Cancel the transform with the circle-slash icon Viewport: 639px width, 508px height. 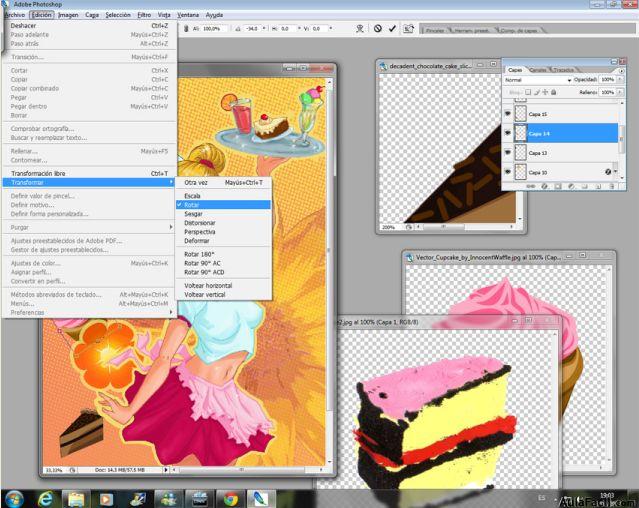click(378, 29)
